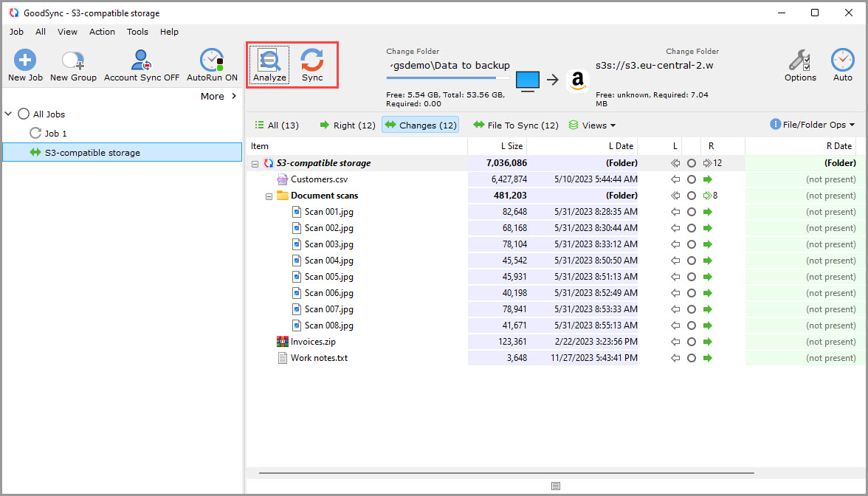This screenshot has height=496, width=868.
Task: Sort by the Item column header
Action: [357, 146]
